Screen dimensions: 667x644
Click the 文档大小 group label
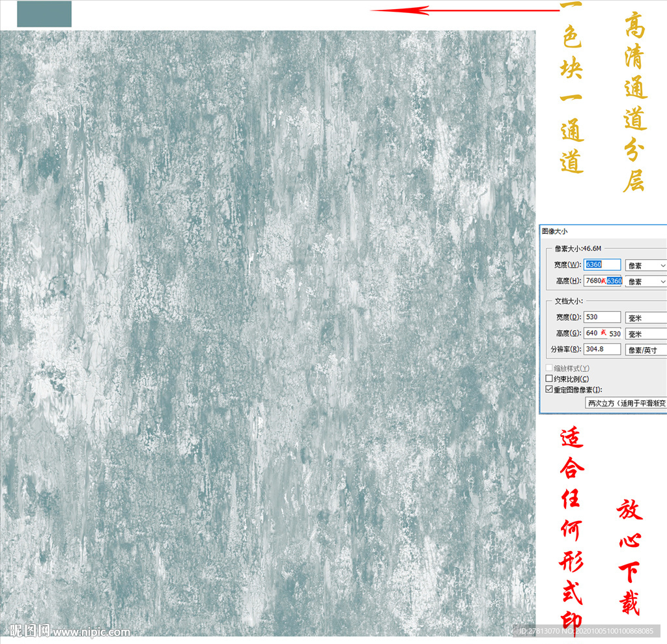(x=568, y=301)
